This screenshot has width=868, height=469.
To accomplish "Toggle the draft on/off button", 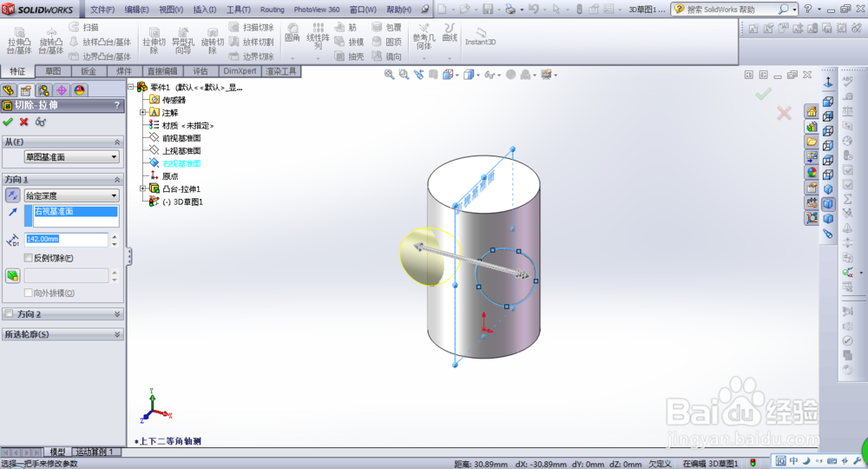I will (12, 275).
